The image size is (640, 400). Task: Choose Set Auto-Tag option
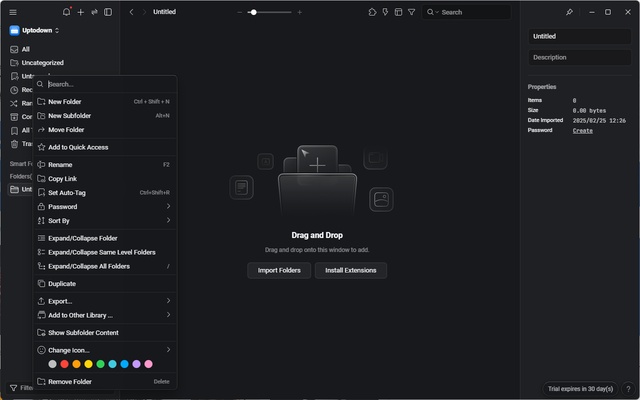[x=105, y=193]
